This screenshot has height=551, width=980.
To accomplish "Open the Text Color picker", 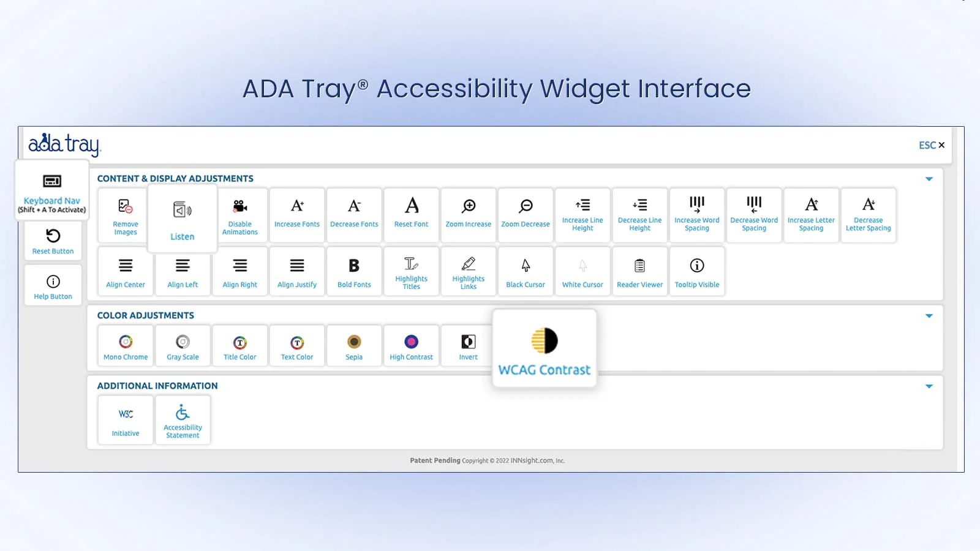I will pyautogui.click(x=297, y=346).
